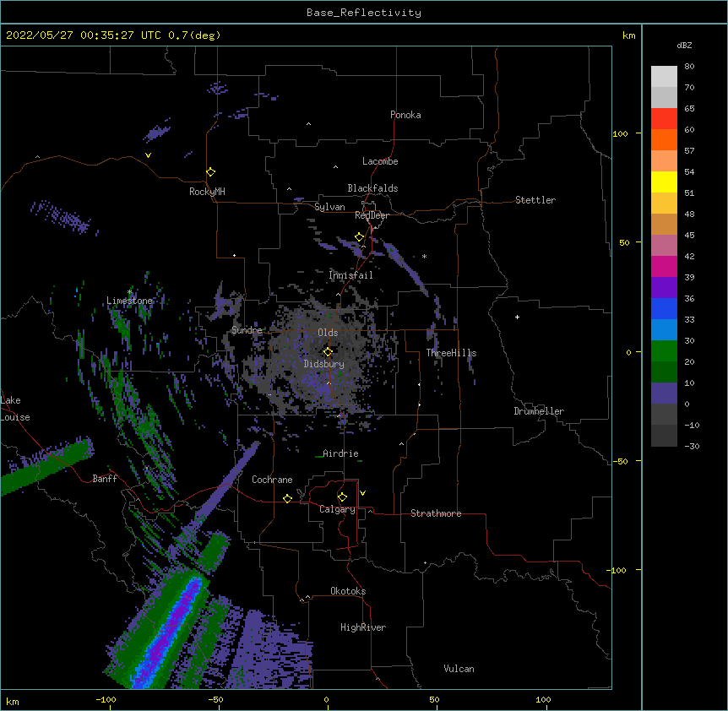Click the Didsbury town label

[323, 364]
